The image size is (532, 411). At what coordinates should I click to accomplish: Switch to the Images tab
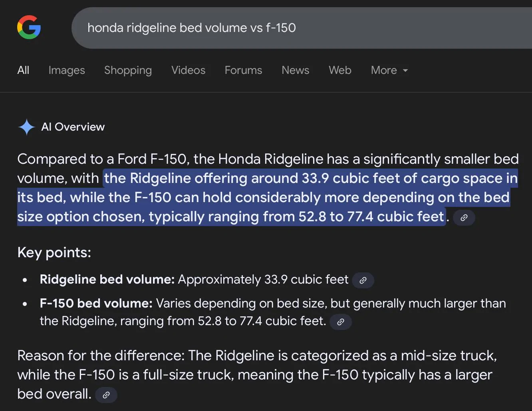pos(67,70)
